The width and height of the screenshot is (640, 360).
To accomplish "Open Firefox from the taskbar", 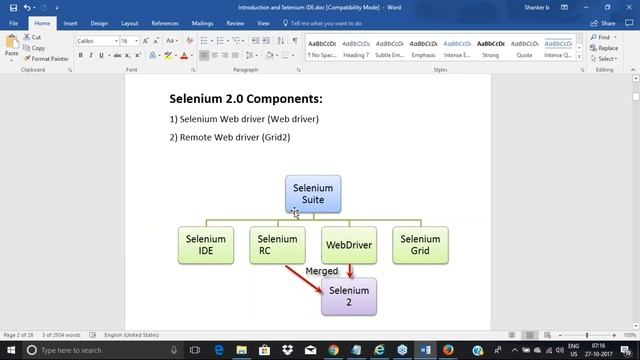I will pos(448,350).
